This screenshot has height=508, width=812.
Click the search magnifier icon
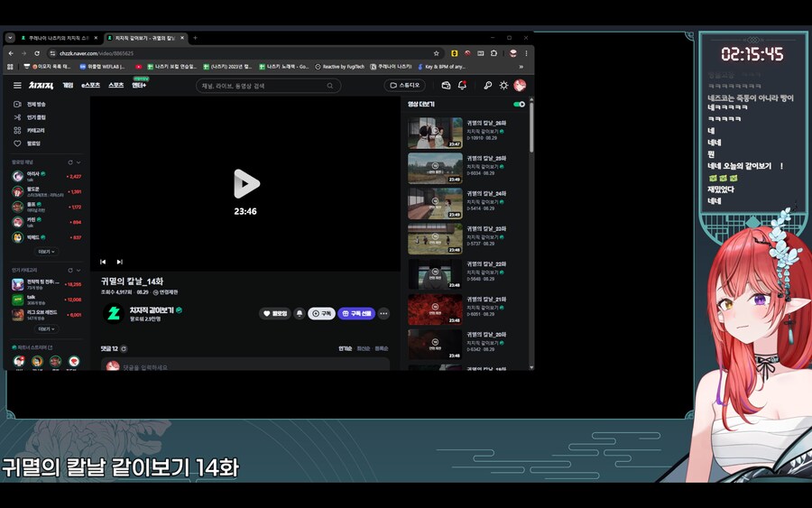tap(330, 86)
